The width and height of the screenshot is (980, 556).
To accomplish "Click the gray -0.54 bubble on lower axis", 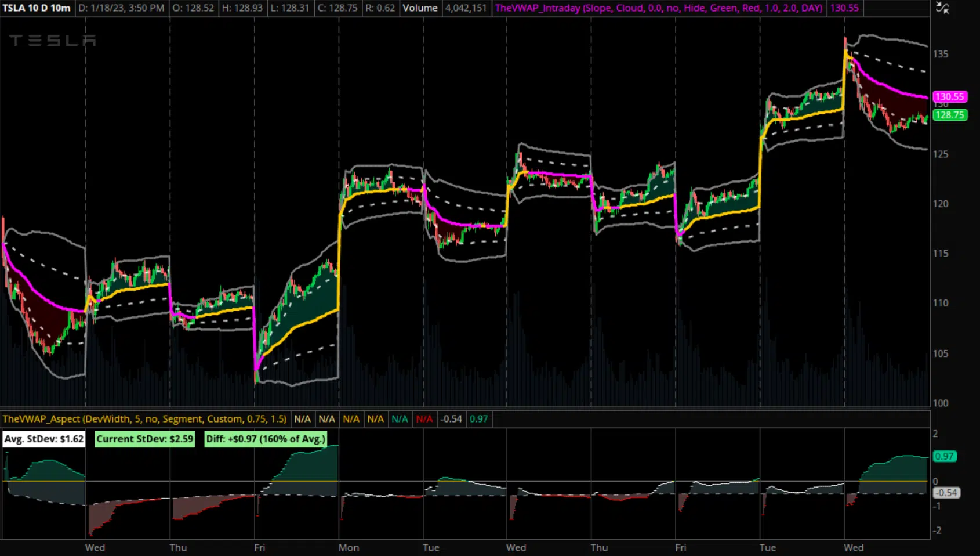I will [946, 493].
